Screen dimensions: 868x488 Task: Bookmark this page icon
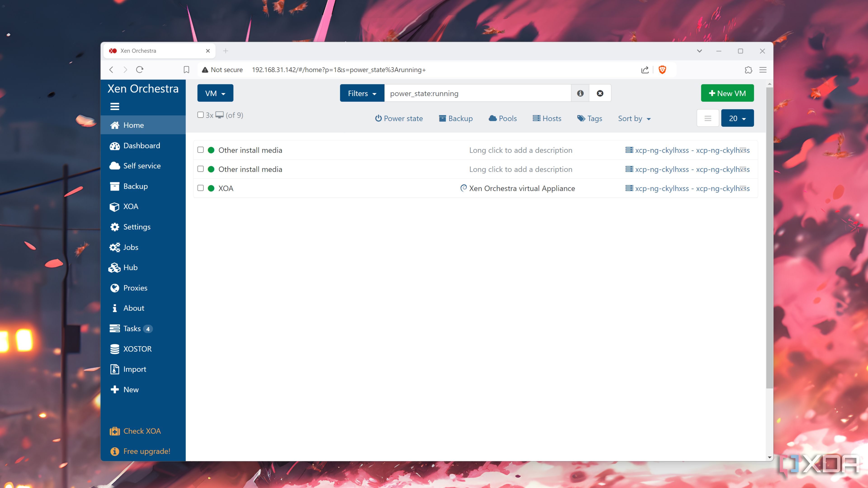(x=186, y=70)
